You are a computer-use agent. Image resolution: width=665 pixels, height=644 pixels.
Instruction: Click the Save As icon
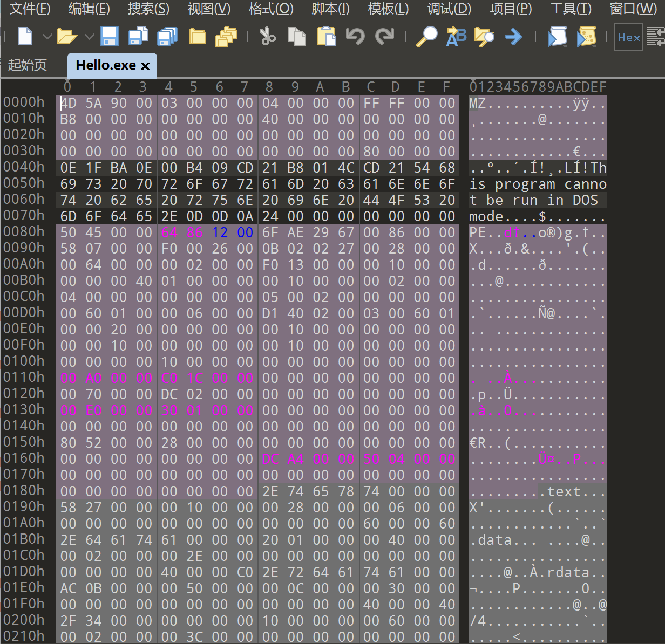coord(138,37)
